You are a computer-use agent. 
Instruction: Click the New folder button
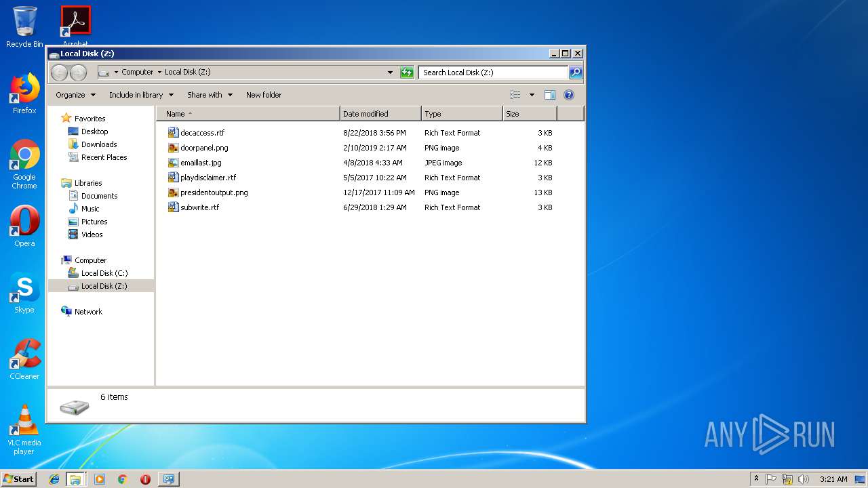[264, 95]
